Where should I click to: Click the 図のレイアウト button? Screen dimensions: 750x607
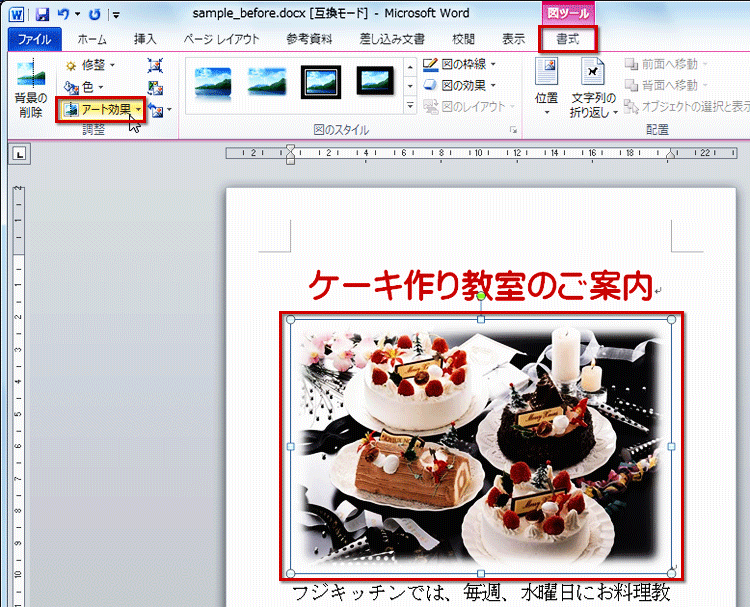pos(469,107)
